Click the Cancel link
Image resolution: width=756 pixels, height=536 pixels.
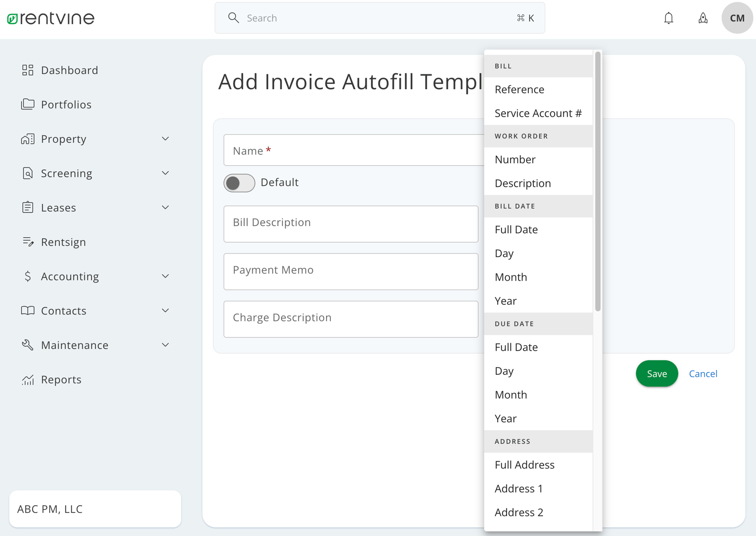703,373
